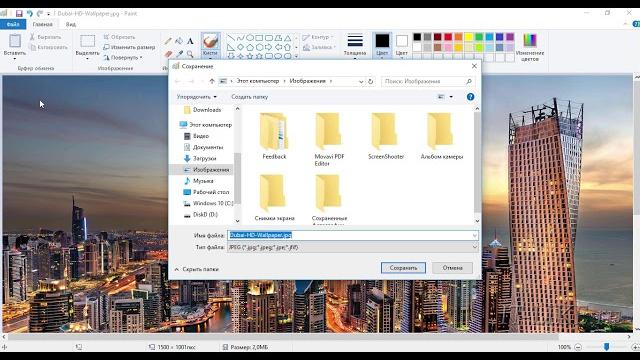Image resolution: width=640 pixels, height=360 pixels.
Task: Click the Select rectangle icon
Action: [87, 41]
